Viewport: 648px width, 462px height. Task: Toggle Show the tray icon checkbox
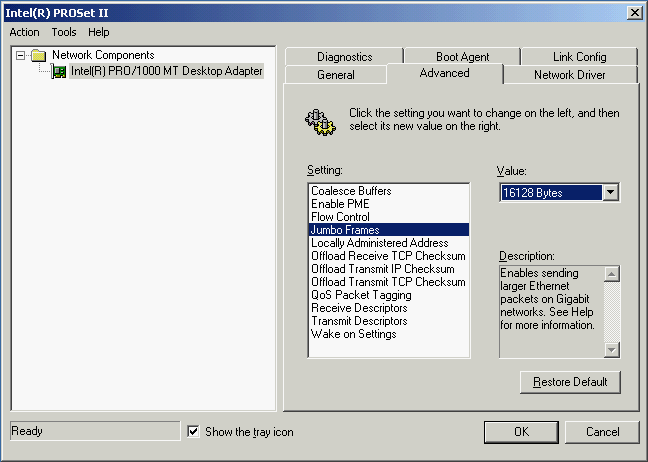(193, 431)
